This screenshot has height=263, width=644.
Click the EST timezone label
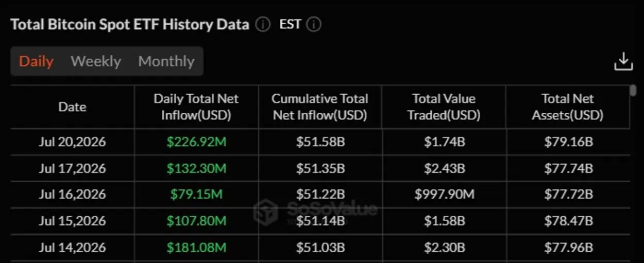(x=290, y=24)
